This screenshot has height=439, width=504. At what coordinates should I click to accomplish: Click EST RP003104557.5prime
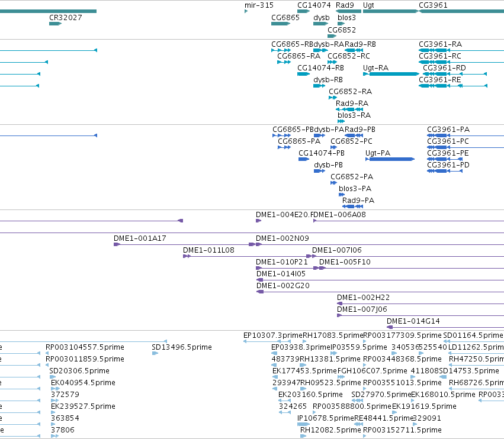pyautogui.click(x=85, y=347)
